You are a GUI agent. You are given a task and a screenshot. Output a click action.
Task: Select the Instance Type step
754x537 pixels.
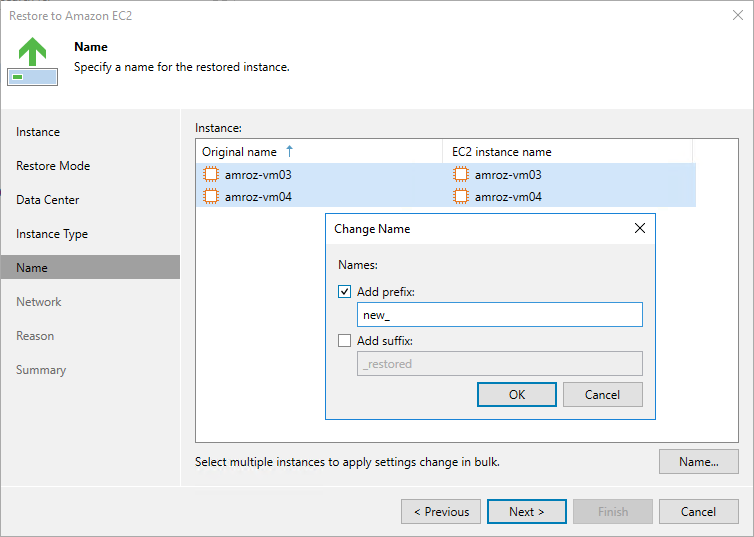(x=52, y=234)
